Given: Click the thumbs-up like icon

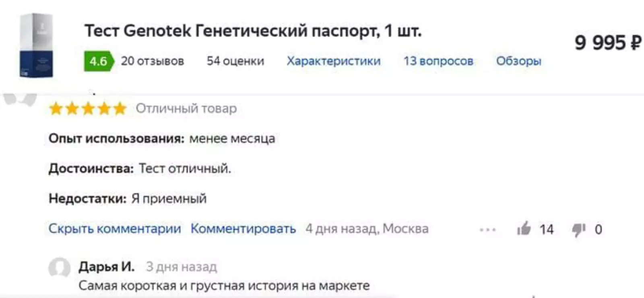Looking at the screenshot, I should point(524,229).
